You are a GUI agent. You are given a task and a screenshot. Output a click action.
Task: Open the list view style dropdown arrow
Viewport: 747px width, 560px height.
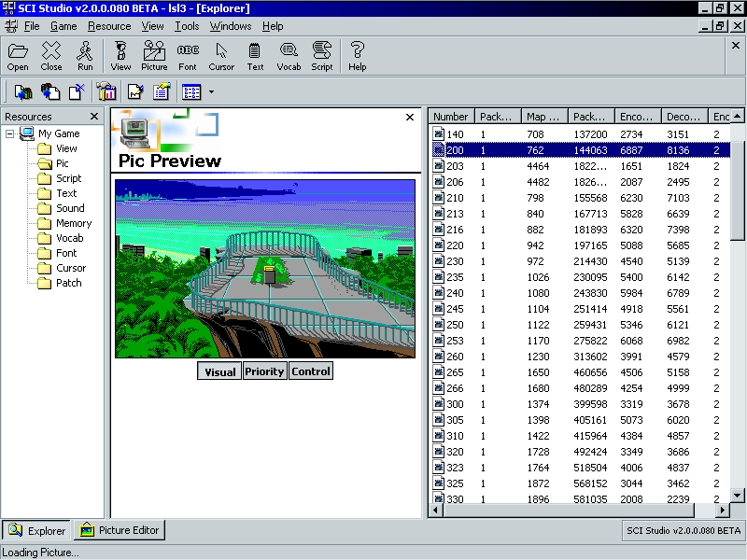point(212,91)
